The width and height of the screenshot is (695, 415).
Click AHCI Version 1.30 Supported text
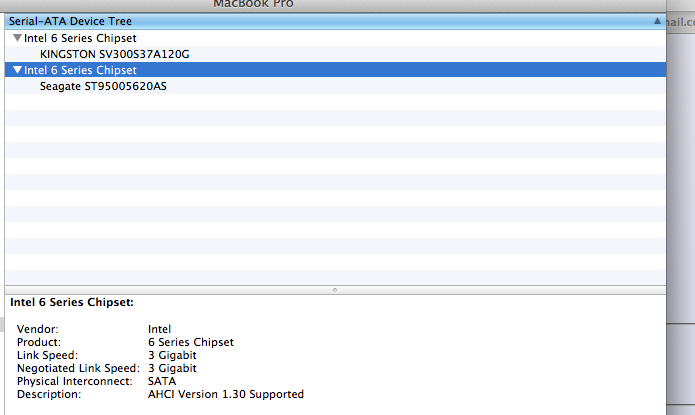tap(226, 394)
